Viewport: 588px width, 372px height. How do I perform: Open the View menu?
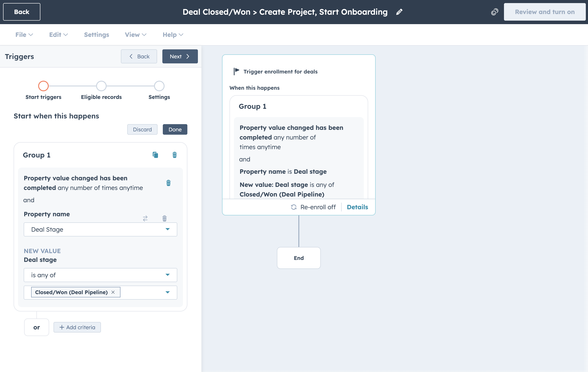coord(136,35)
